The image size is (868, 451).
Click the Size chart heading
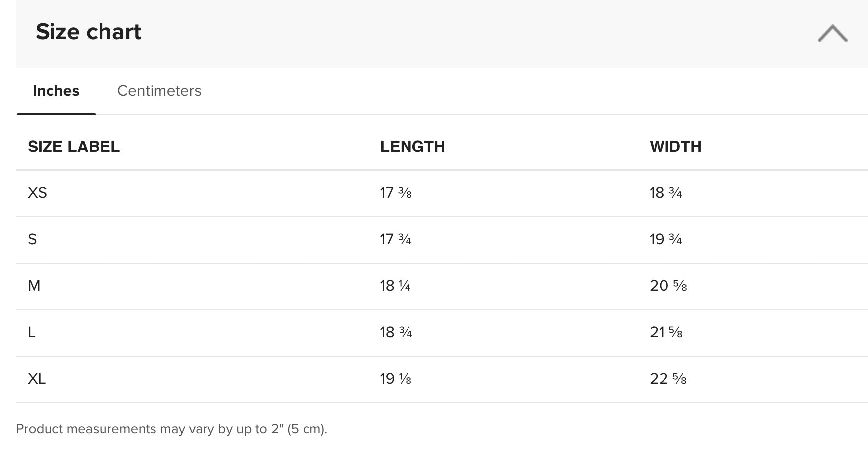click(88, 32)
